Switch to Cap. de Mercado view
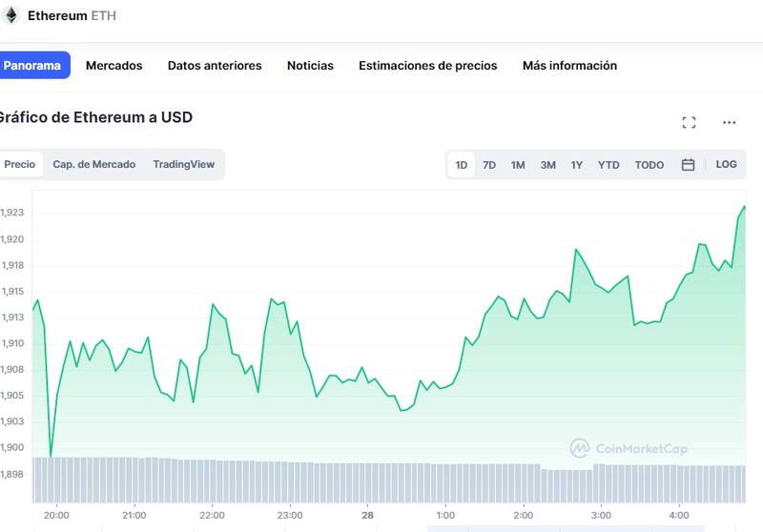763x532 pixels. 93,164
